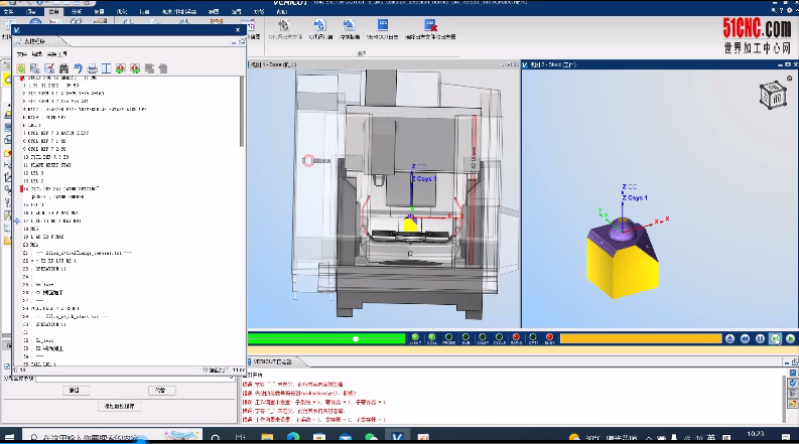Click the COLL collision status light
This screenshot has height=444, width=799.
pyautogui.click(x=432, y=339)
